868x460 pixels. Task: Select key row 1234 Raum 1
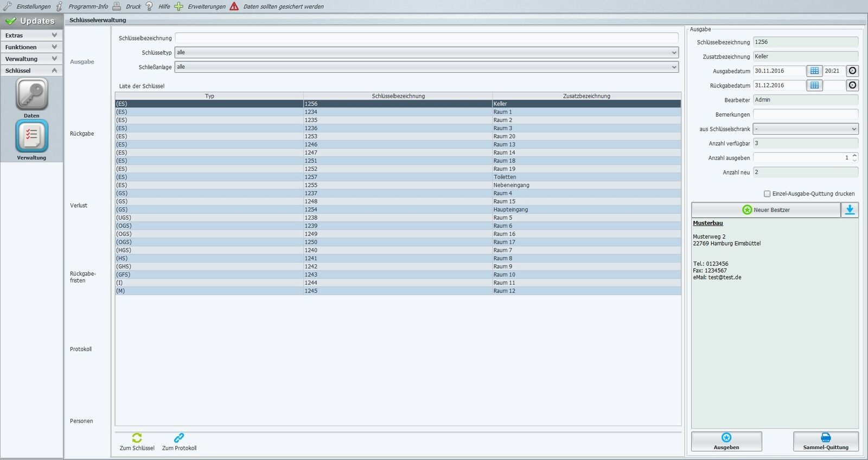pos(398,112)
